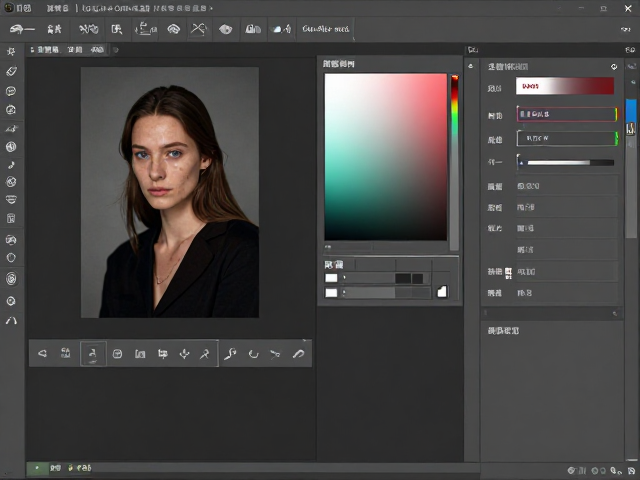This screenshot has height=480, width=640.
Task: Select the paper-plane shaped tool in left sidebar
Action: click(x=11, y=129)
